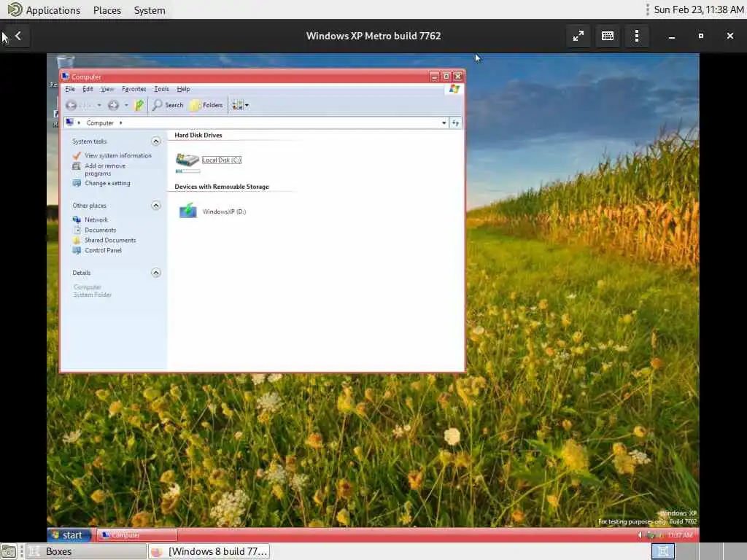Expand the arrow after Computer breadcrumb
Image resolution: width=747 pixels, height=560 pixels.
point(120,122)
